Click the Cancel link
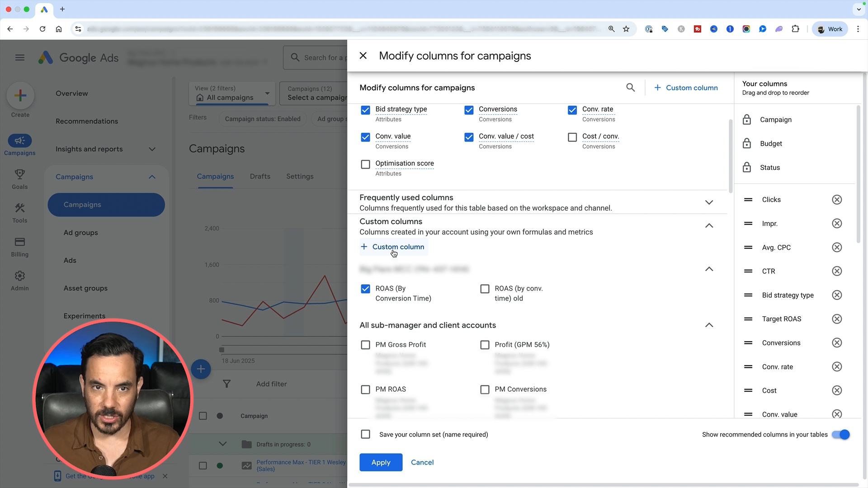 (422, 462)
